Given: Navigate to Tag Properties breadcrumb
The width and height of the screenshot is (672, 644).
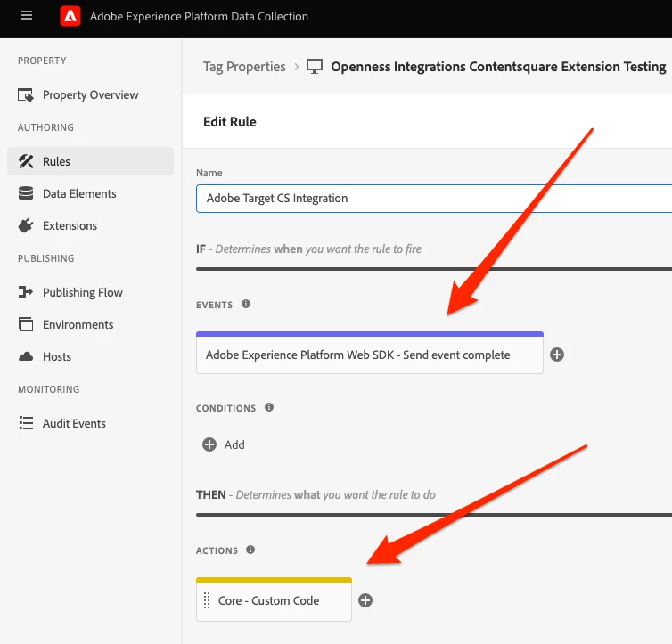Looking at the screenshot, I should (x=244, y=67).
